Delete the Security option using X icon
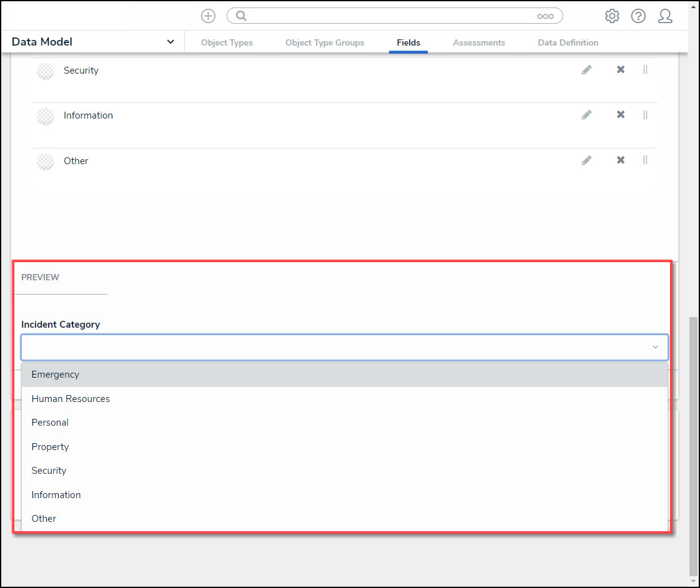This screenshot has height=588, width=700. tap(621, 71)
